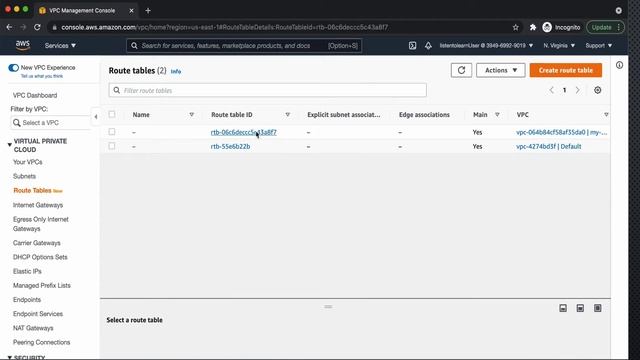Screen dimensions: 640x360
Task: Sort by Main column arrow
Action: [x=497, y=115]
